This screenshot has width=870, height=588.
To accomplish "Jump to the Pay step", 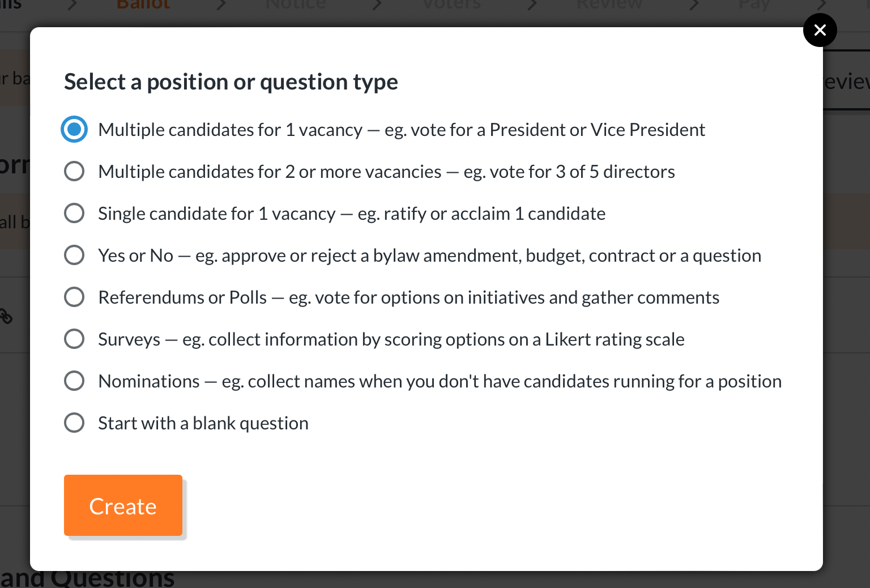I will [x=753, y=5].
